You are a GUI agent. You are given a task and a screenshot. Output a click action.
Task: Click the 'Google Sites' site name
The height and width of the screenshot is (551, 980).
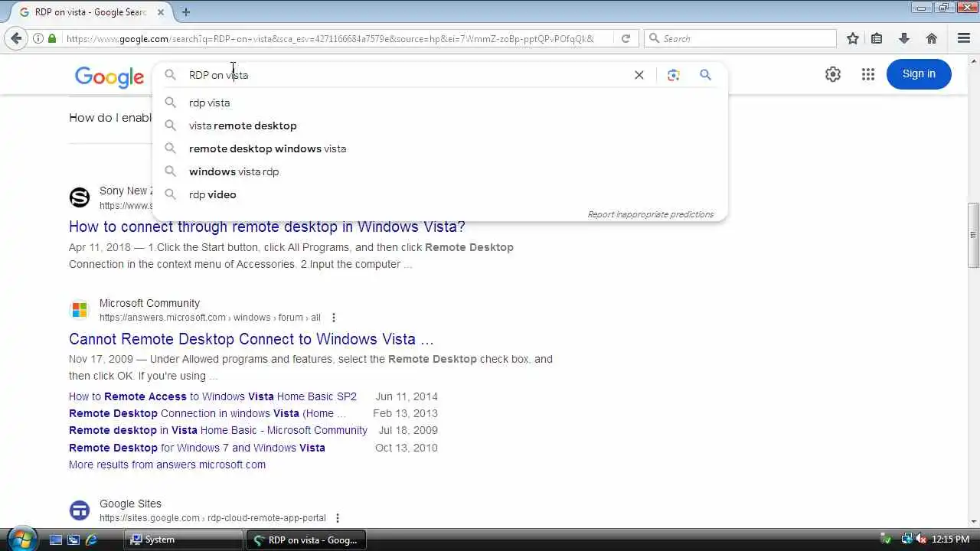click(x=130, y=504)
